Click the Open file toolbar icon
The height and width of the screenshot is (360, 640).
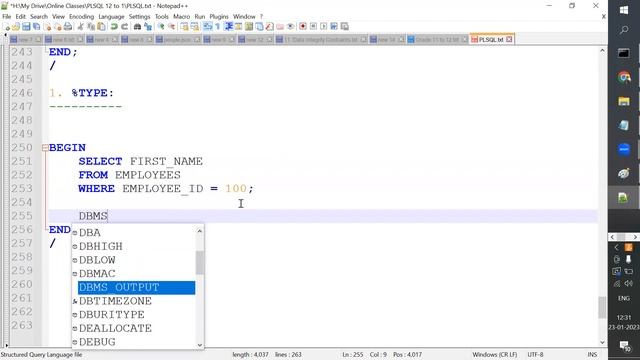tap(16, 27)
